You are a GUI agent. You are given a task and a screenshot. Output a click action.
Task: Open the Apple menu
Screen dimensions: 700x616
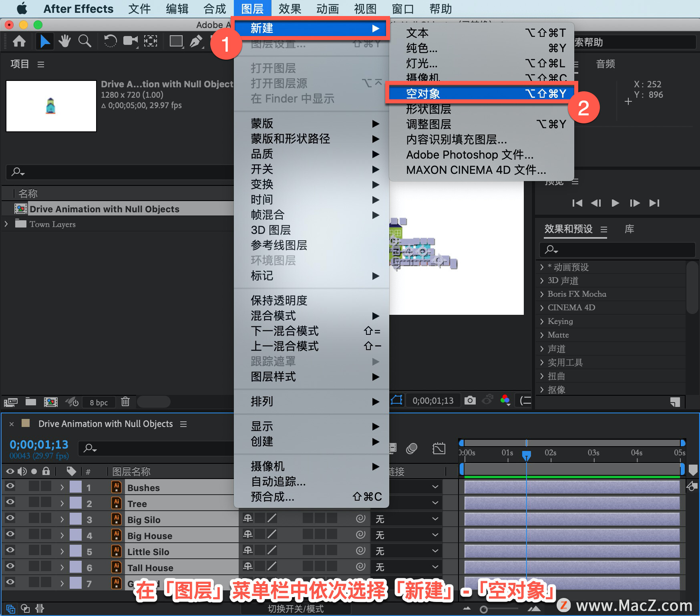[22, 8]
